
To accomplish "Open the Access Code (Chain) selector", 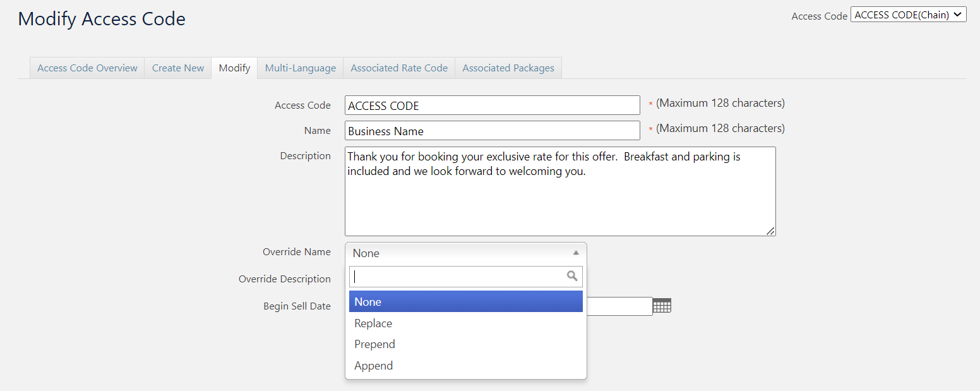I will click(909, 15).
